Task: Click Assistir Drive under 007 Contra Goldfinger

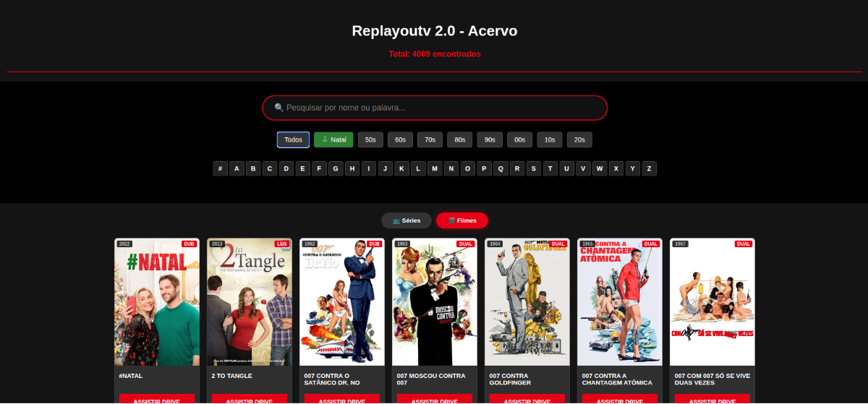Action: tap(527, 400)
